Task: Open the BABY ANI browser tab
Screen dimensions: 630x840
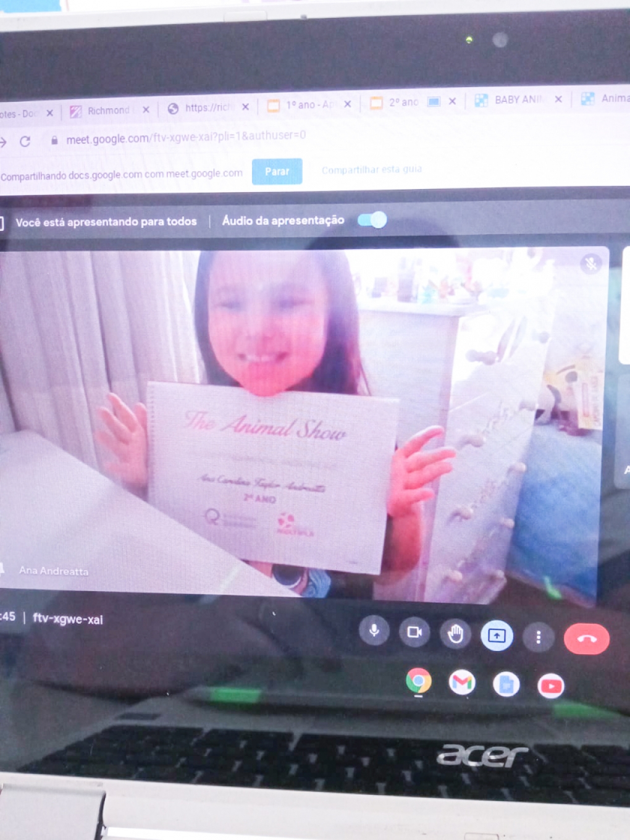Action: pyautogui.click(x=516, y=99)
